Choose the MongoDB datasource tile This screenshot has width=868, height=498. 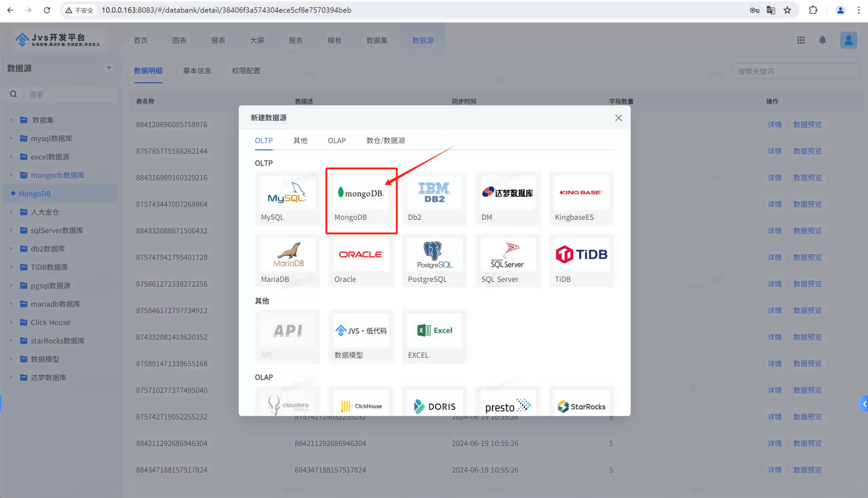coord(361,199)
